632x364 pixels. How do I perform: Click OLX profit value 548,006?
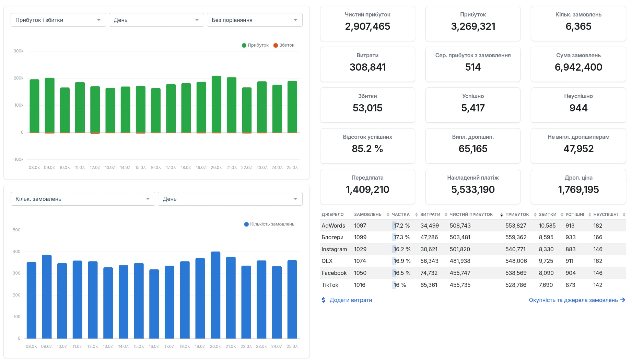[x=516, y=261]
